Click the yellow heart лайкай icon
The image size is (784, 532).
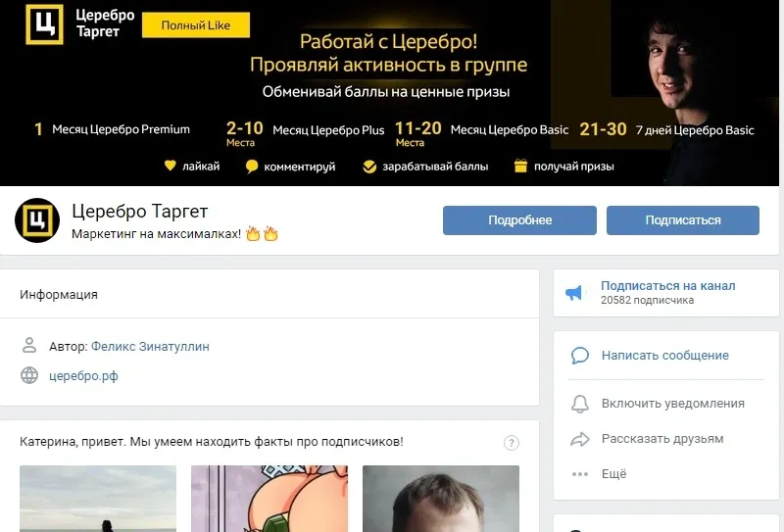click(171, 166)
